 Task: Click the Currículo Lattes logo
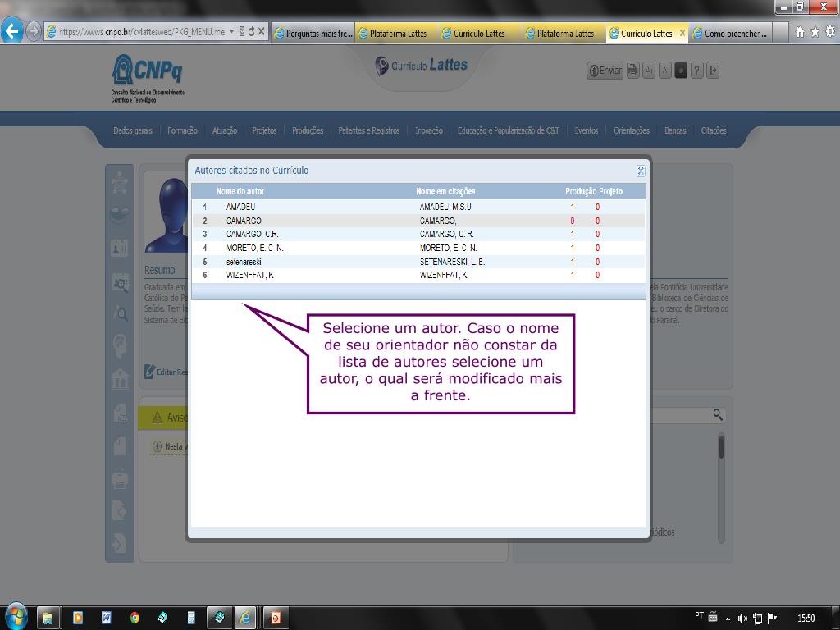click(x=421, y=66)
